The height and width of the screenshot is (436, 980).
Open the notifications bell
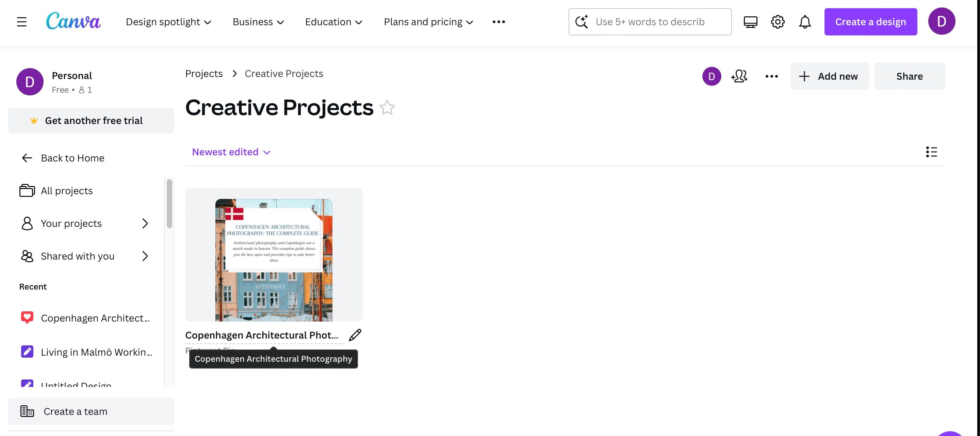click(805, 22)
